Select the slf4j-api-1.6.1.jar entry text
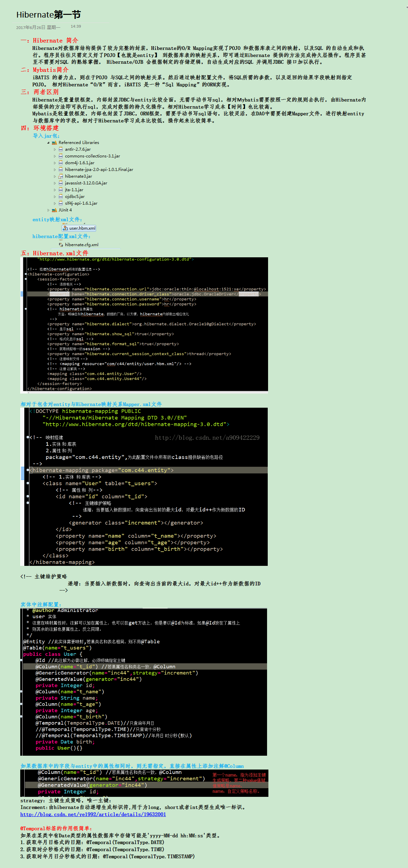The image size is (408, 868). pyautogui.click(x=81, y=203)
